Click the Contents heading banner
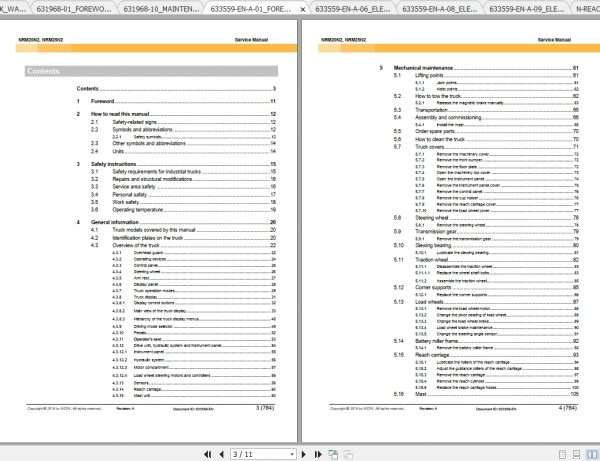The height and width of the screenshot is (461, 600). (151, 71)
